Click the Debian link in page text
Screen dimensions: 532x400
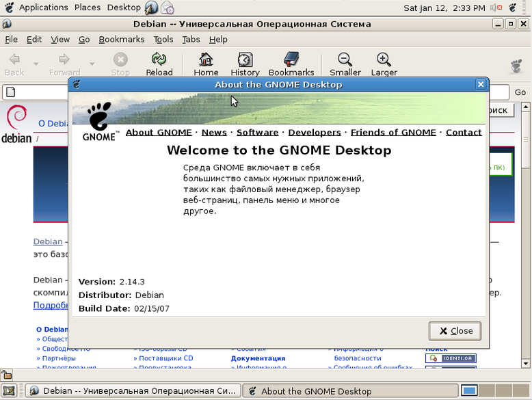pos(48,241)
